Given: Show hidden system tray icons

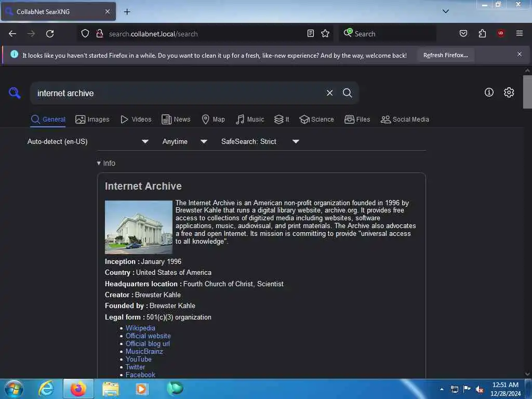Looking at the screenshot, I should coord(442,389).
